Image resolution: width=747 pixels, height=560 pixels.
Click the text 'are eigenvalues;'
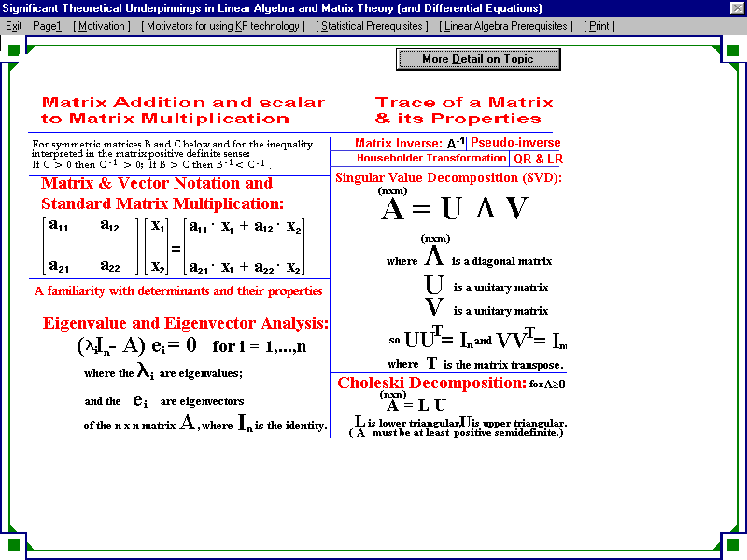[201, 373]
